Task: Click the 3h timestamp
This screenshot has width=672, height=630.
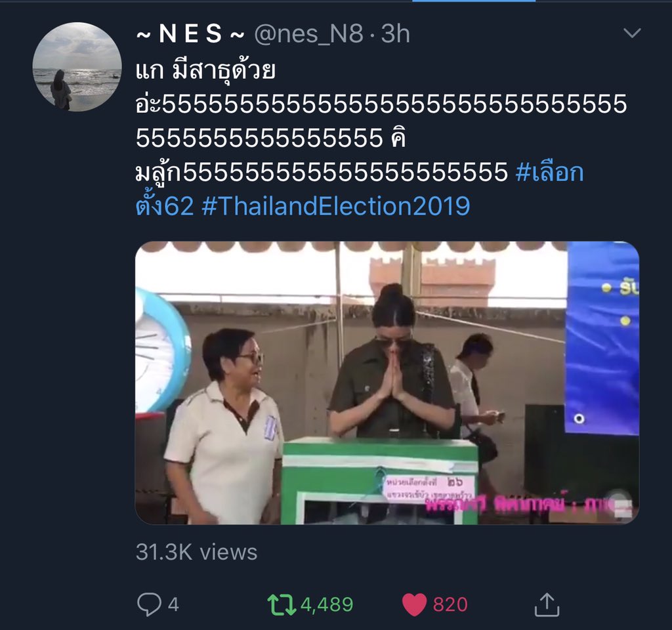Action: coord(395,33)
